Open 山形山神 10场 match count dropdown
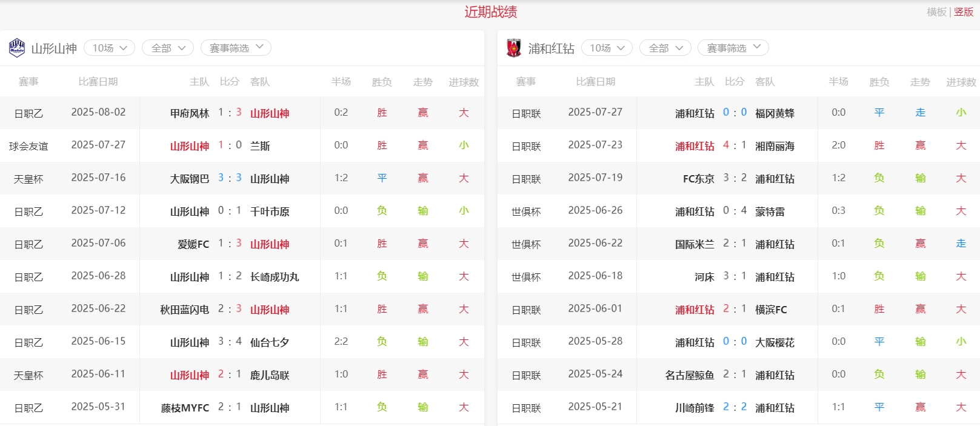This screenshot has height=426, width=980. [x=110, y=48]
